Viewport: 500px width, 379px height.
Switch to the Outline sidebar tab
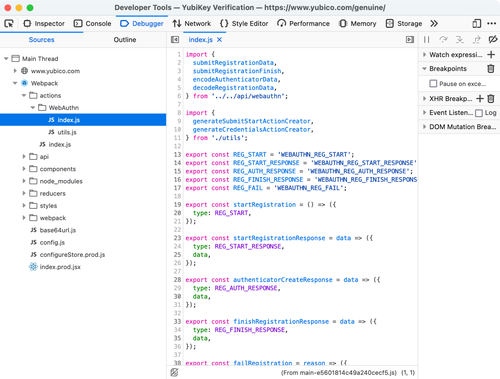[x=125, y=40]
